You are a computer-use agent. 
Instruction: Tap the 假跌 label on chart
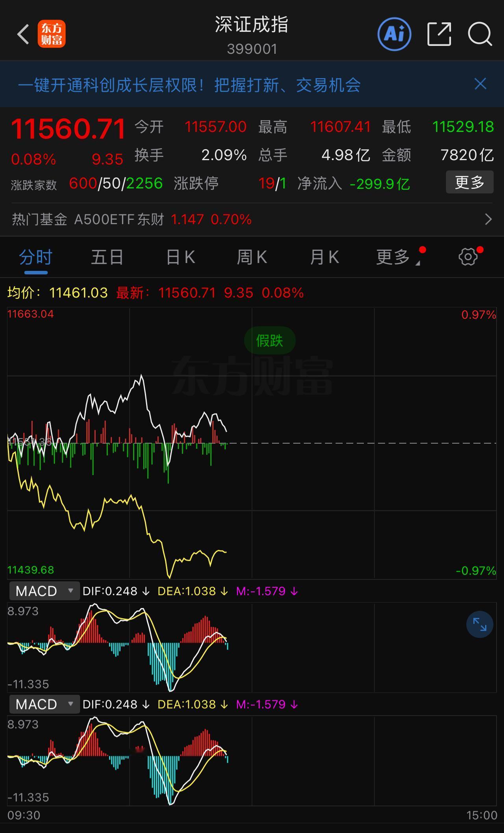(x=270, y=340)
